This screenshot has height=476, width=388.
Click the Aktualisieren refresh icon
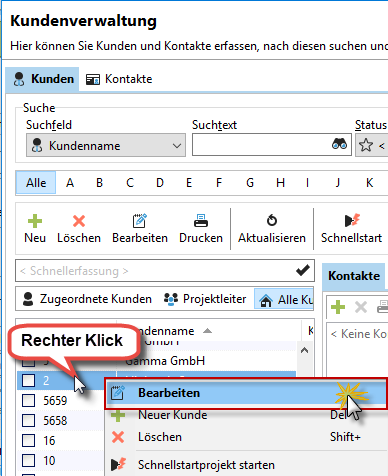(x=272, y=220)
